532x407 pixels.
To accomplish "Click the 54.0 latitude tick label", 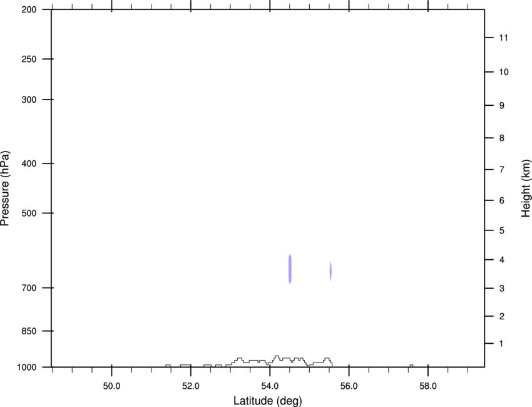I will [270, 386].
